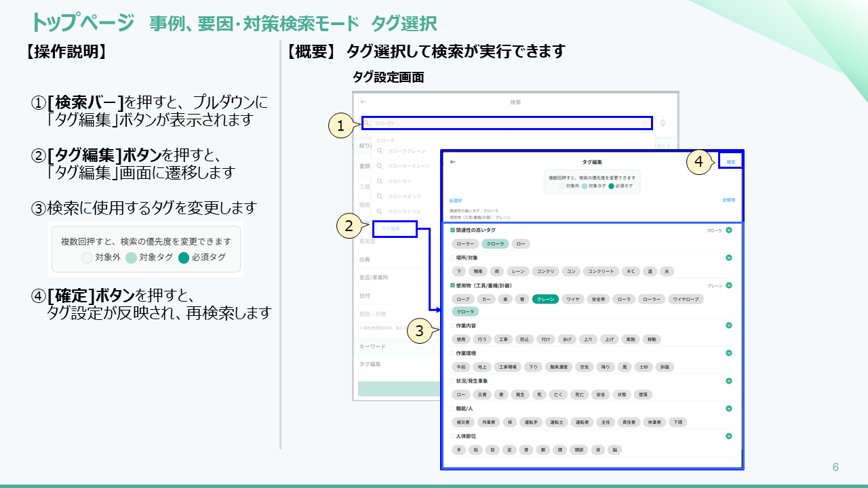Click the back arrow in タグ編集 screen
The height and width of the screenshot is (488, 868).
pos(452,162)
